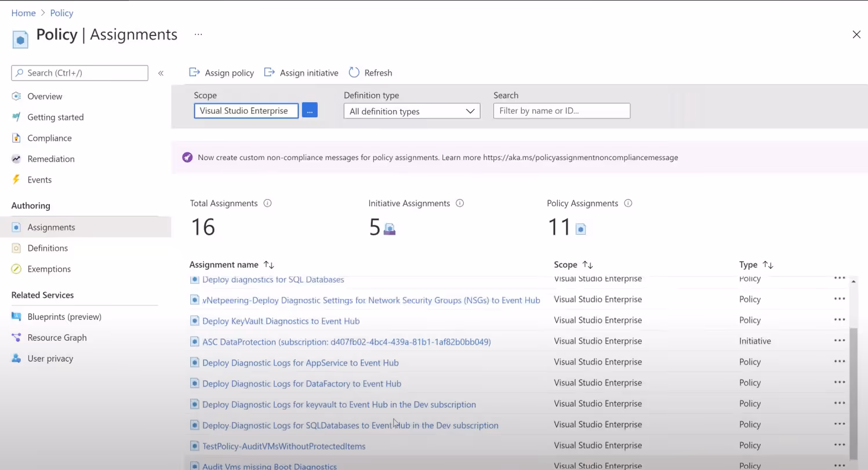This screenshot has width=868, height=470.
Task: Sort by Type column arrows
Action: 768,265
